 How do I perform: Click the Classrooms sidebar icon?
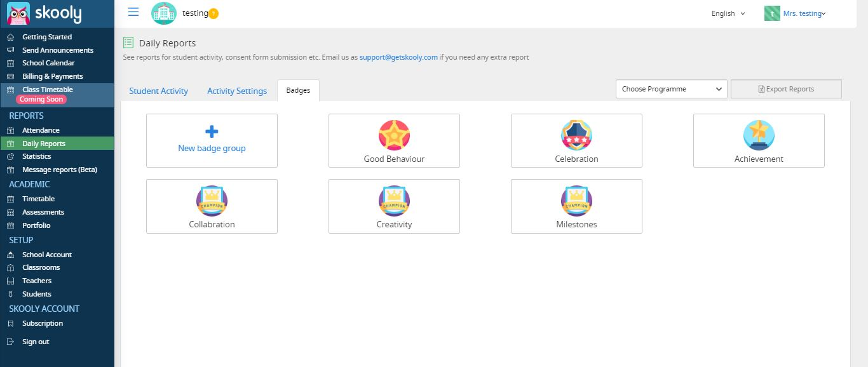click(x=10, y=267)
